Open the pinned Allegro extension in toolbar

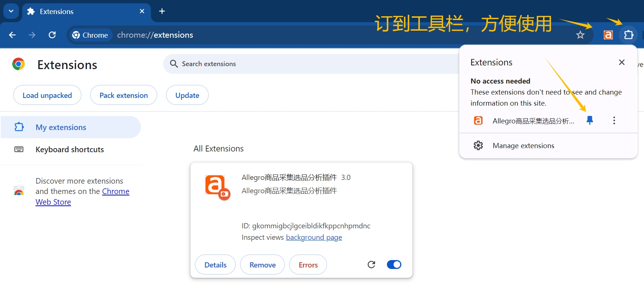tap(608, 35)
